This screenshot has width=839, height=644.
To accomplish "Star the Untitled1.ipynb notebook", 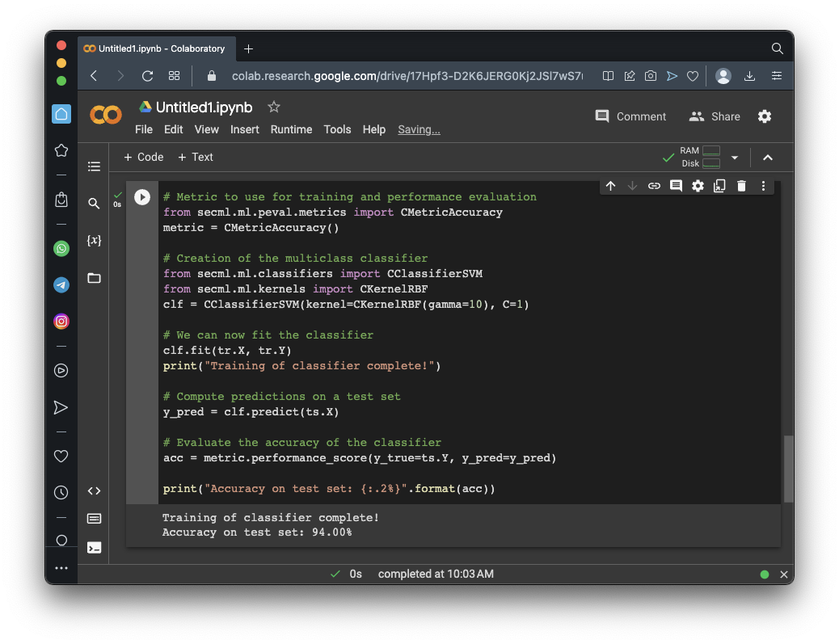I will (x=274, y=107).
